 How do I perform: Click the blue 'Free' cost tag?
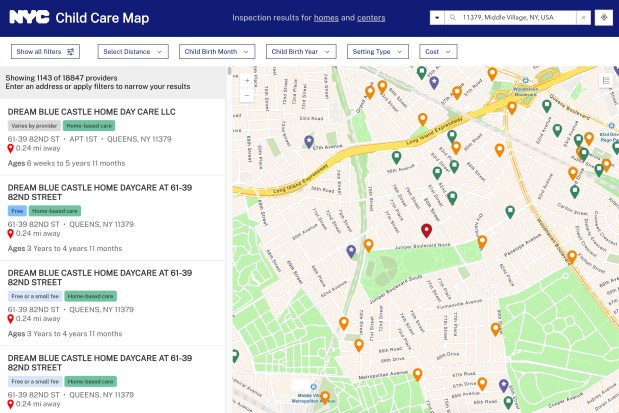(x=17, y=211)
